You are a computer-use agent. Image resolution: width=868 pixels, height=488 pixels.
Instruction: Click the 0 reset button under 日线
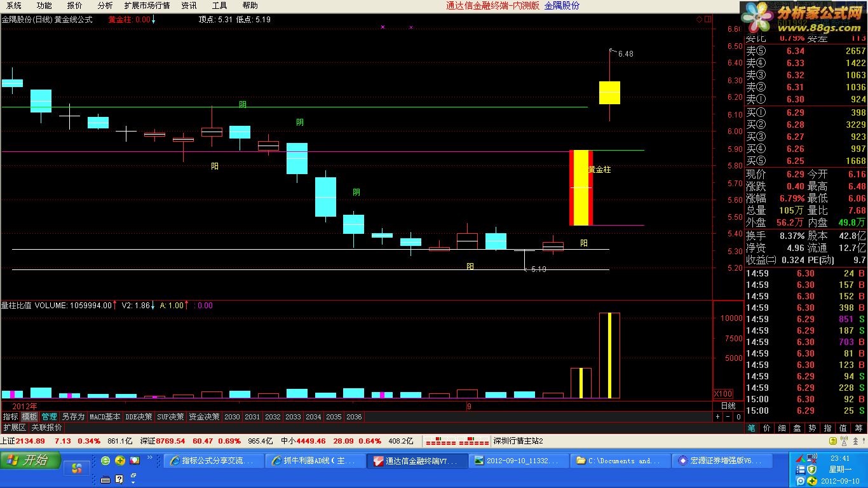[738, 417]
